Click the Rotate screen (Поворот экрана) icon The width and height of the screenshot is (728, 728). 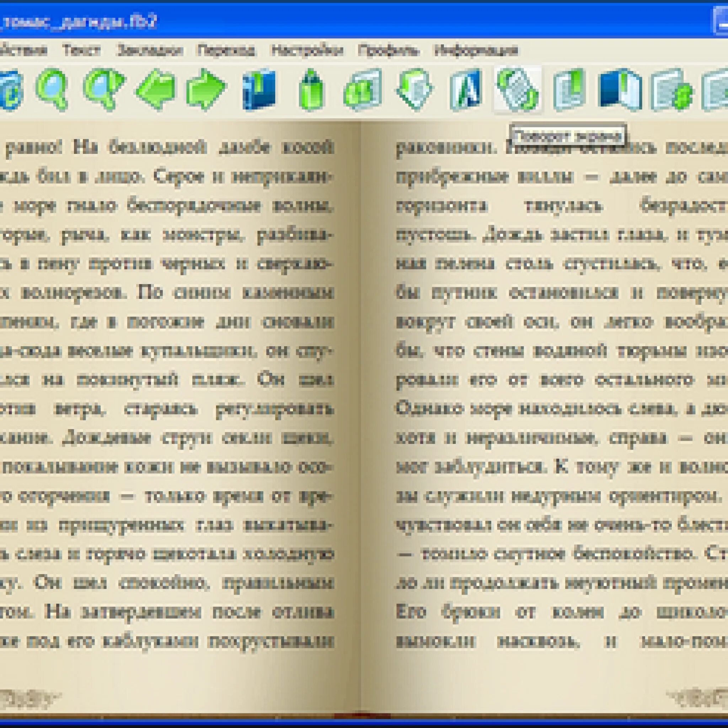click(x=517, y=90)
